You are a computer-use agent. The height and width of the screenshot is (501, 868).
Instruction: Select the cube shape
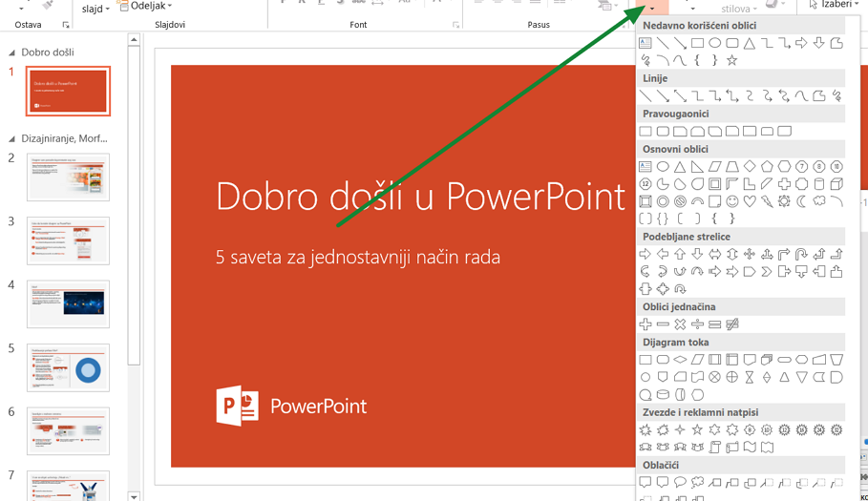point(836,184)
